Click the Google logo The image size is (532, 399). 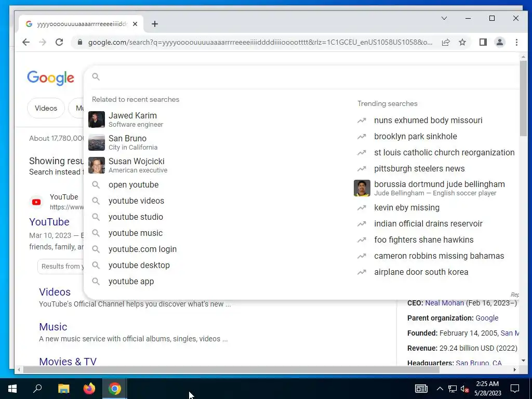(50, 78)
